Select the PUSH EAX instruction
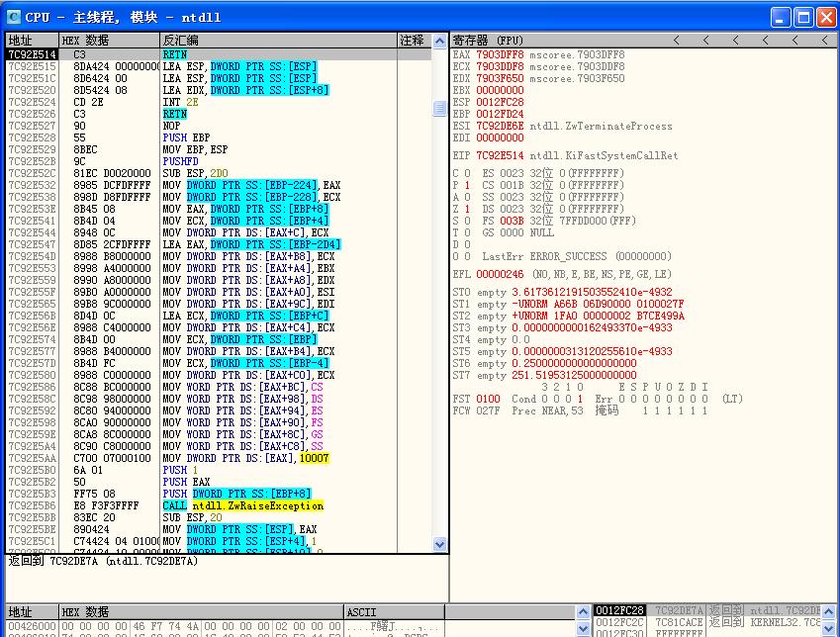840x637 pixels. pyautogui.click(x=186, y=482)
